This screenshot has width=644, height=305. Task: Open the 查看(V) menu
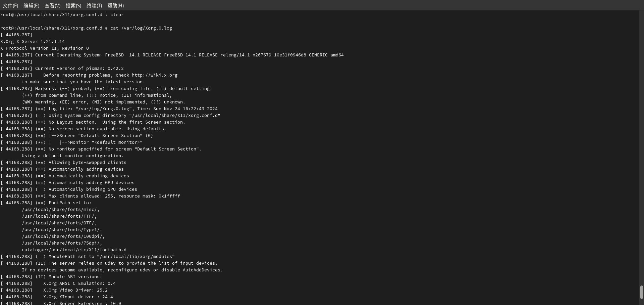(52, 6)
